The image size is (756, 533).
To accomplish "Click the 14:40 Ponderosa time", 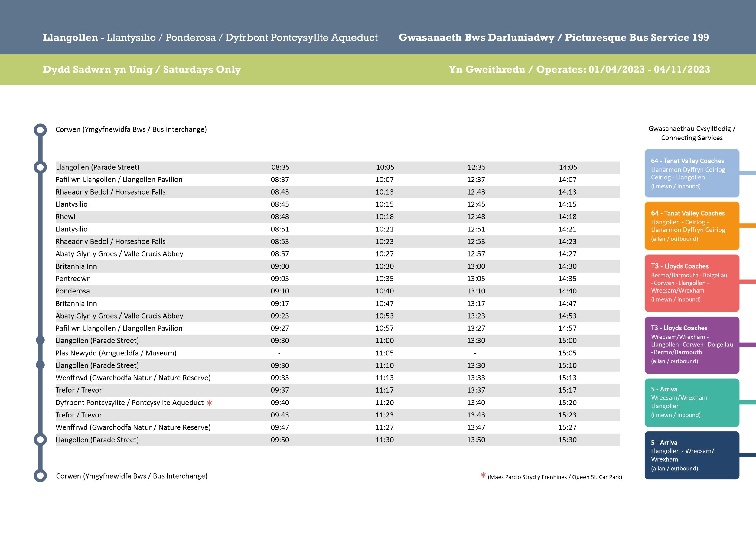I will (x=567, y=291).
